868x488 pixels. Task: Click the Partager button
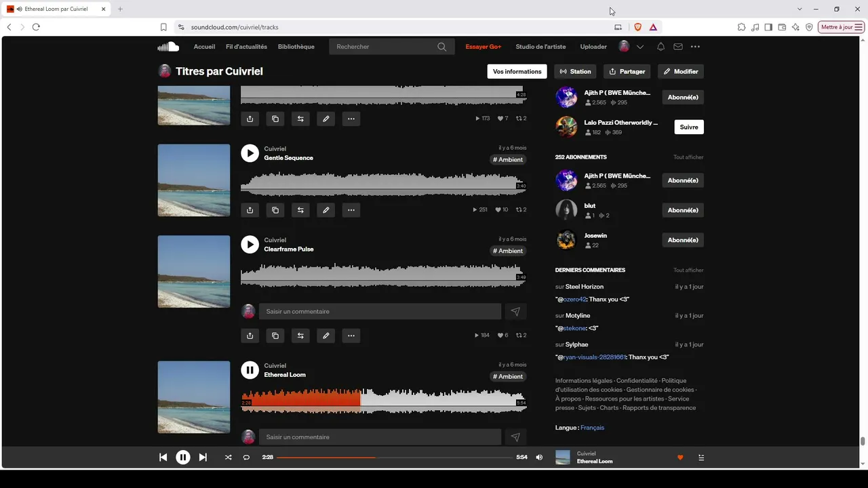[627, 71]
